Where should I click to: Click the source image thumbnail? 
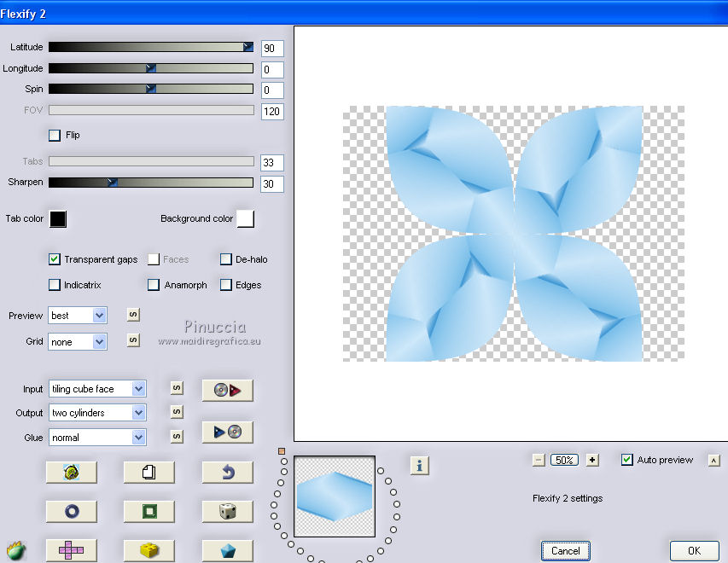click(x=335, y=496)
